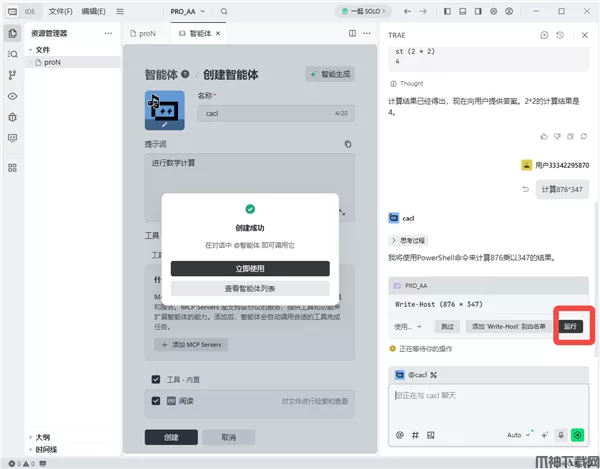The image size is (600, 469).
Task: Open the debug bug icon in the sidebar
Action: coord(12,117)
